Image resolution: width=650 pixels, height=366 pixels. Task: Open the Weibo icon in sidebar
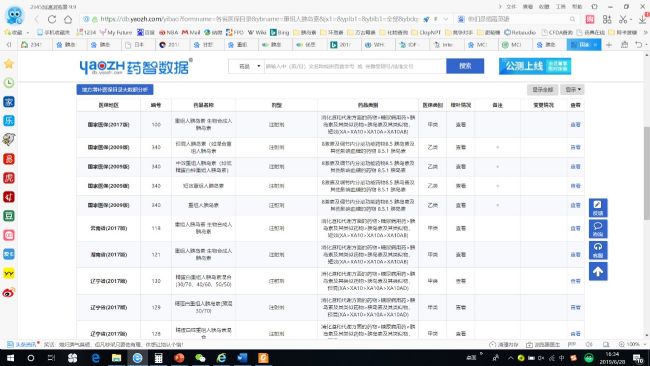pyautogui.click(x=9, y=293)
